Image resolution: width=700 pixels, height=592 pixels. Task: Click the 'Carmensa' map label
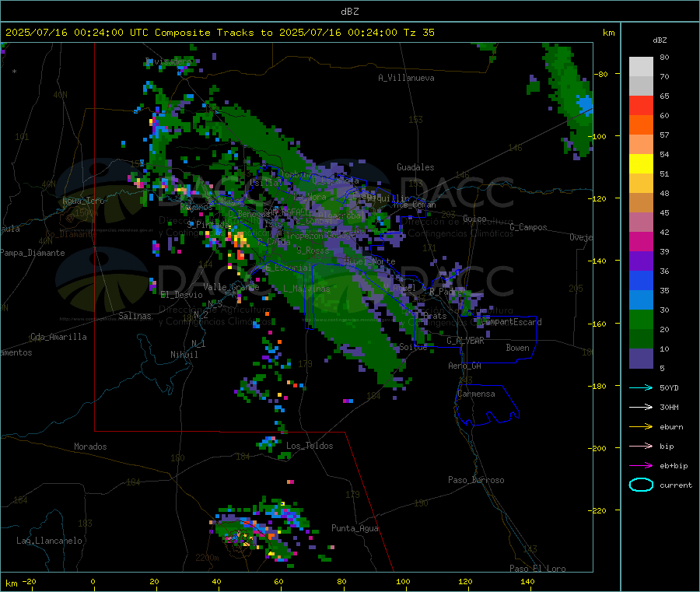(476, 394)
